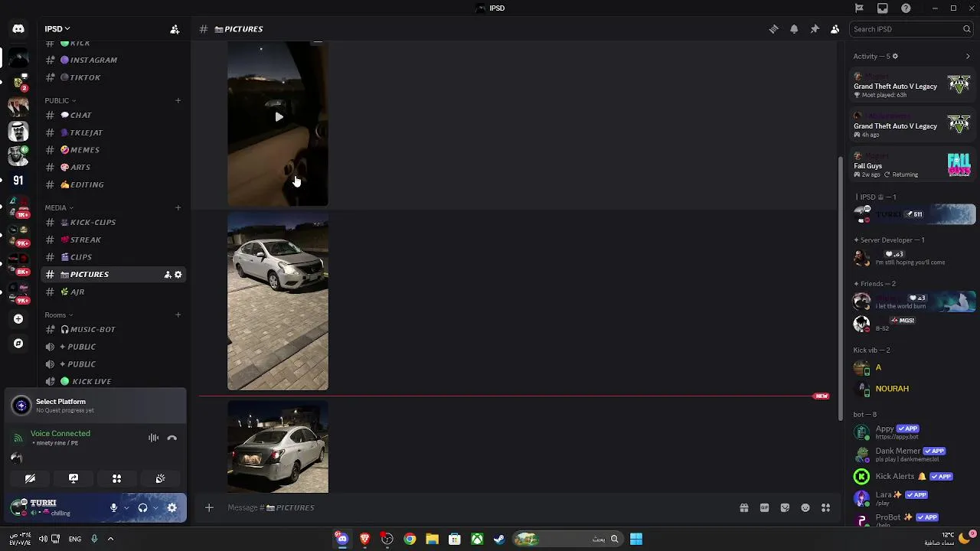The width and height of the screenshot is (980, 551).
Task: Open the Discover servers compass icon
Action: click(18, 344)
